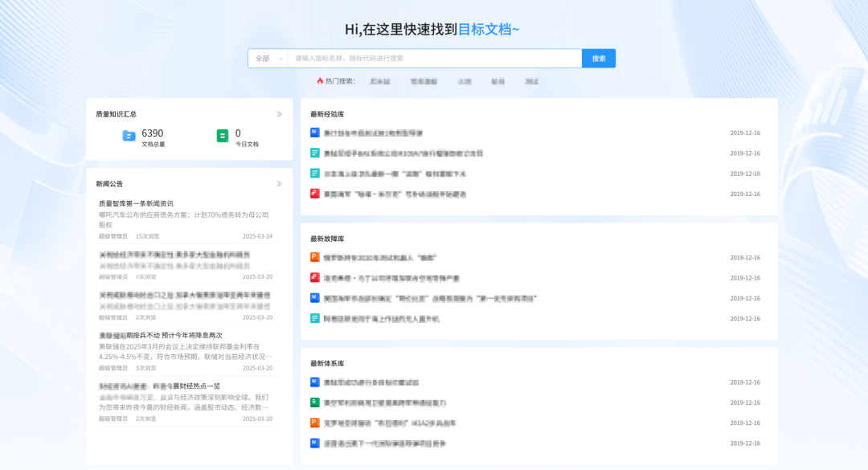Expand the 新闻公告 panel via its chevron
Screen dimensions: 868x470
coord(279,183)
